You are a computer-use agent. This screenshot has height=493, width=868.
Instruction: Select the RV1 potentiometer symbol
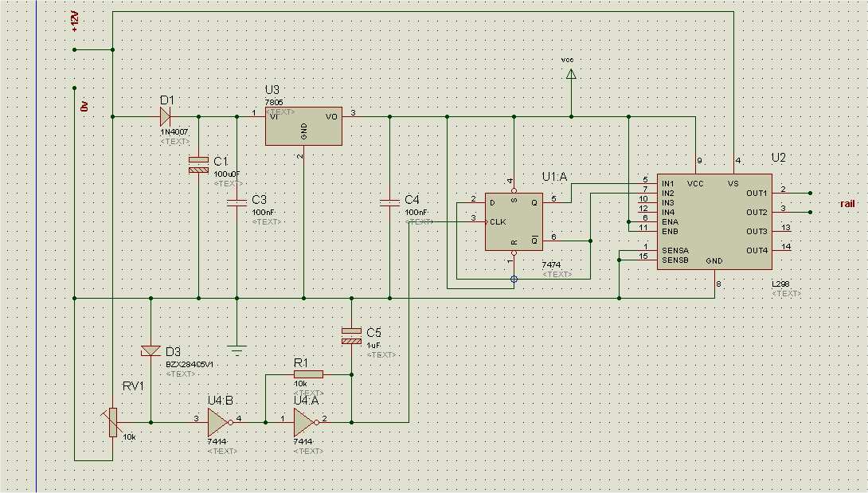click(112, 423)
